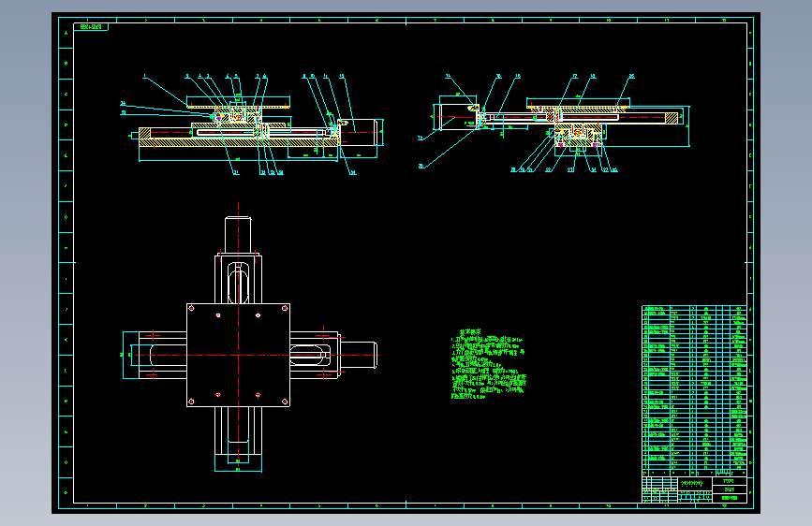
Task: Select the right-side motor shaft in plan view
Action: [359, 355]
